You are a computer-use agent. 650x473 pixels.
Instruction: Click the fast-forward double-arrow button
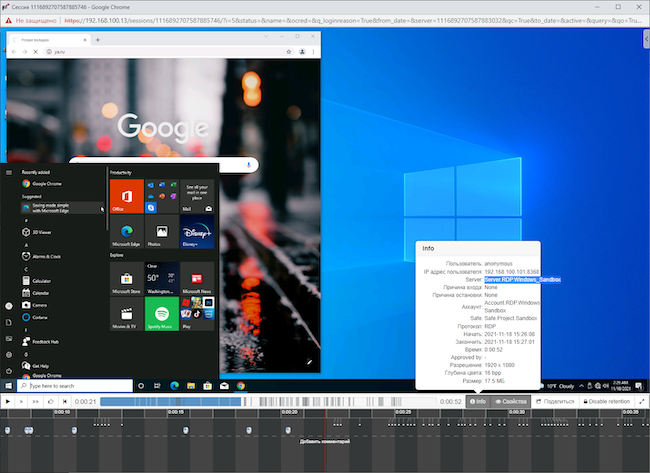36,401
